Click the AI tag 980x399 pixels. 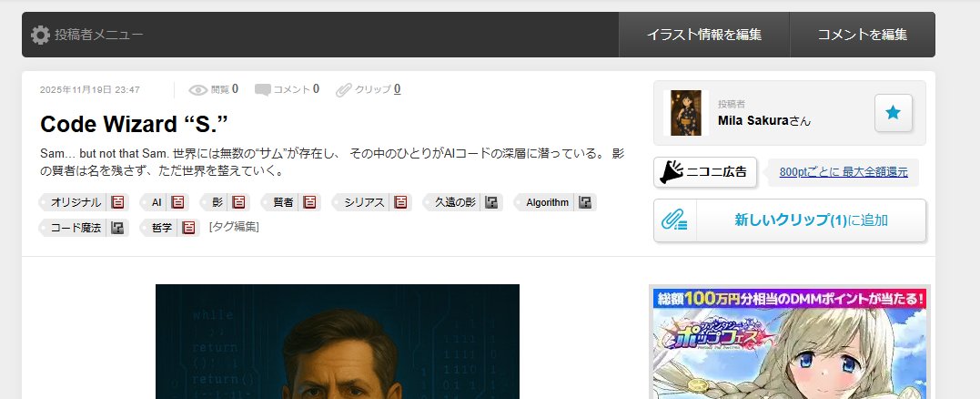[157, 202]
